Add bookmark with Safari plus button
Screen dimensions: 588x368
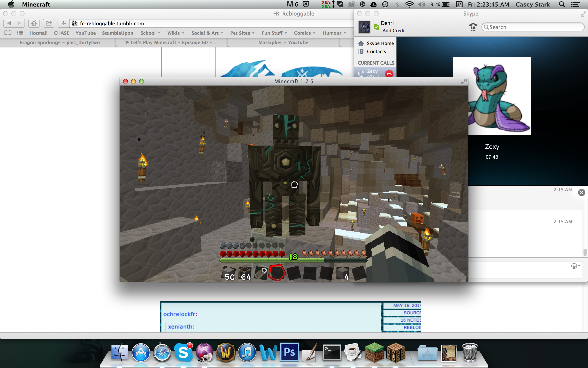pyautogui.click(x=63, y=23)
